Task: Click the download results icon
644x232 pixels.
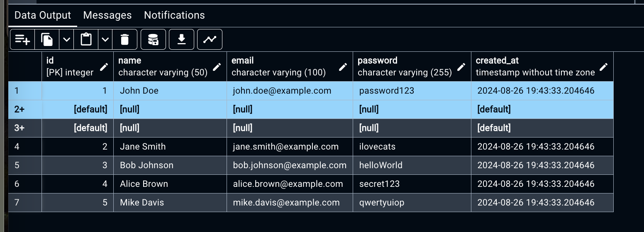Action: (x=181, y=39)
